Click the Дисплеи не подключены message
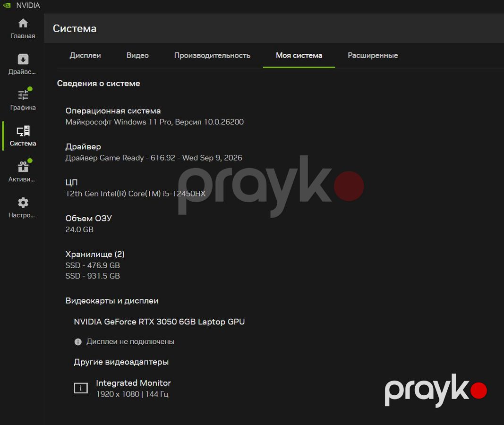 [x=130, y=342]
